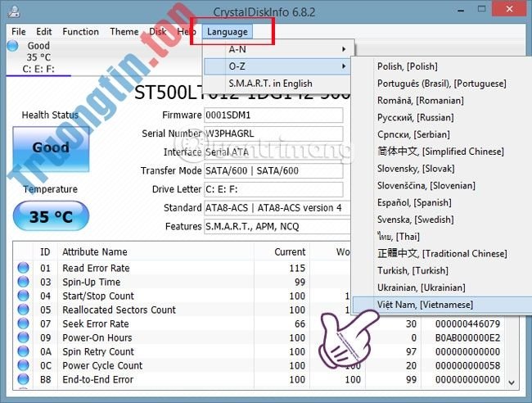Click raw value 000000000058
The height and width of the screenshot is (403, 532).
[x=467, y=365]
